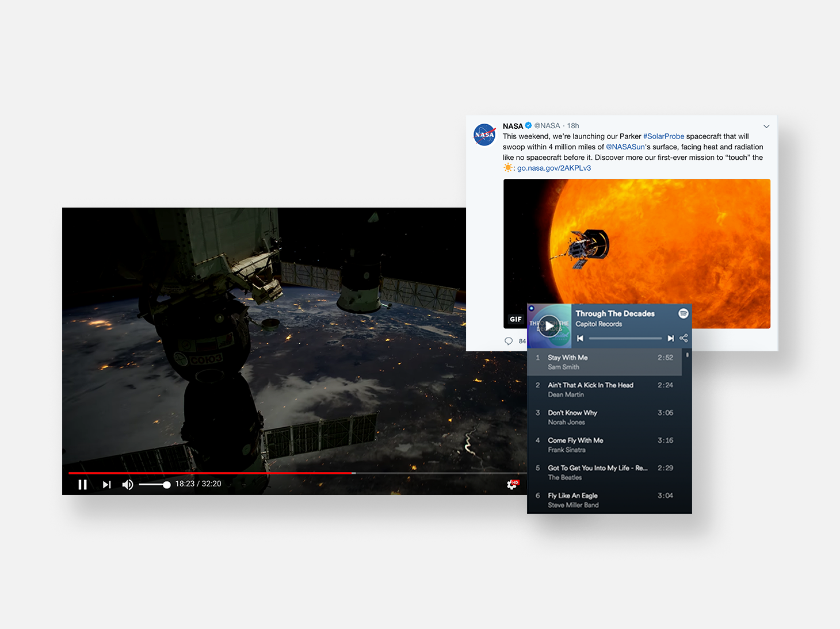Open go.nasa.gov/2AKPLv3 link
840x629 pixels.
click(553, 168)
